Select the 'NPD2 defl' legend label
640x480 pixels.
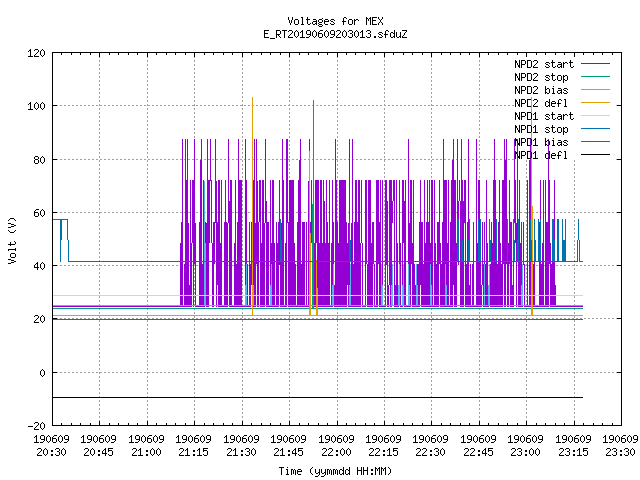[x=541, y=103]
